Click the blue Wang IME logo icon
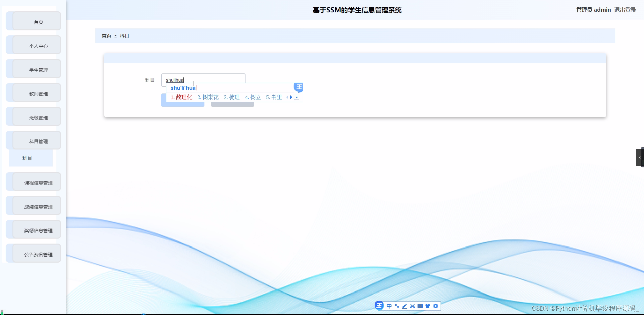Viewport: 644px width, 315px height. (379, 306)
